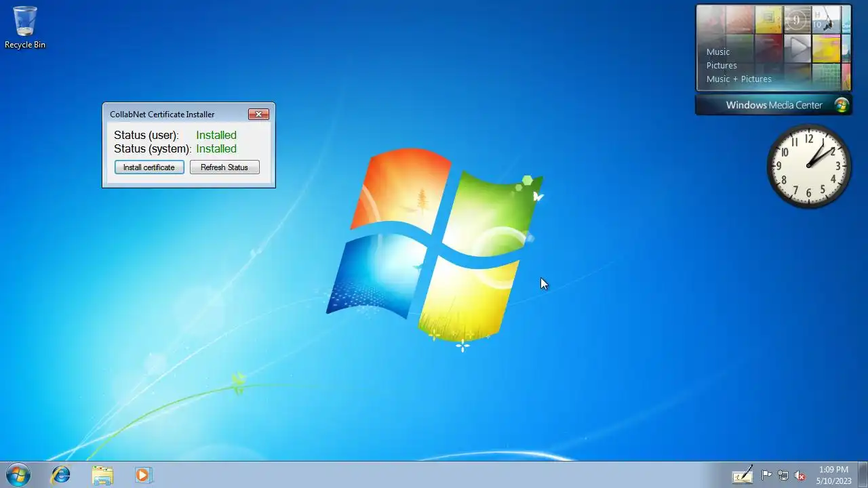868x488 pixels.
Task: Click the Show desktop strip at taskbar end
Action: click(x=863, y=475)
